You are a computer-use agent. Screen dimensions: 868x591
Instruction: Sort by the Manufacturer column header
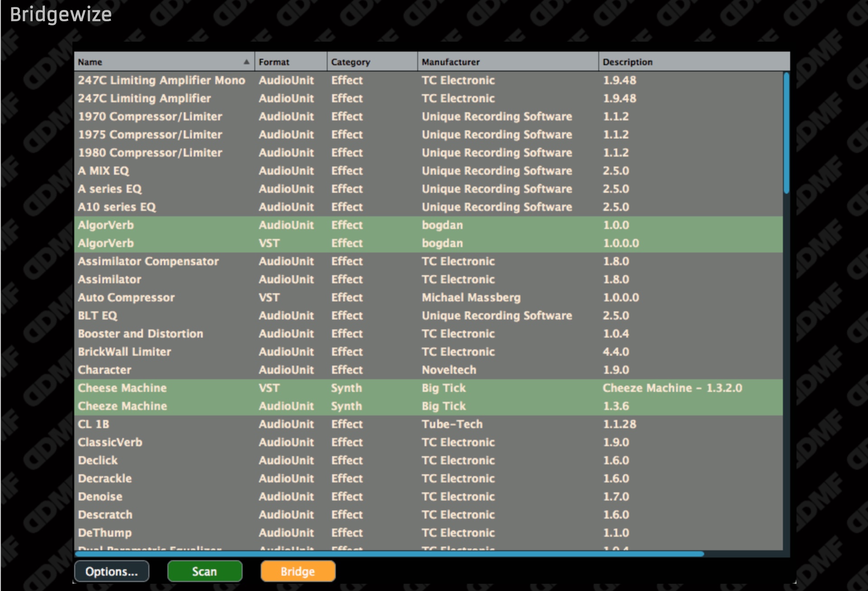coord(508,62)
